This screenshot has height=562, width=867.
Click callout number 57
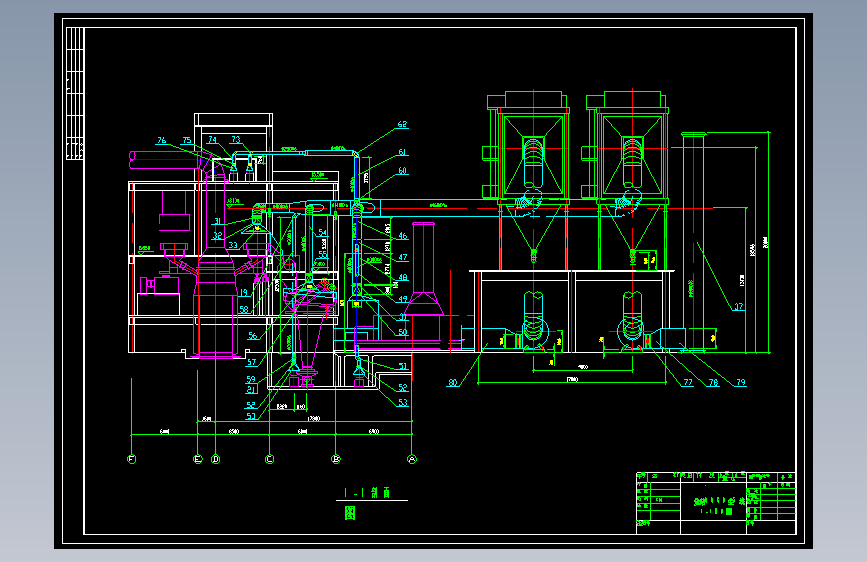[x=252, y=362]
